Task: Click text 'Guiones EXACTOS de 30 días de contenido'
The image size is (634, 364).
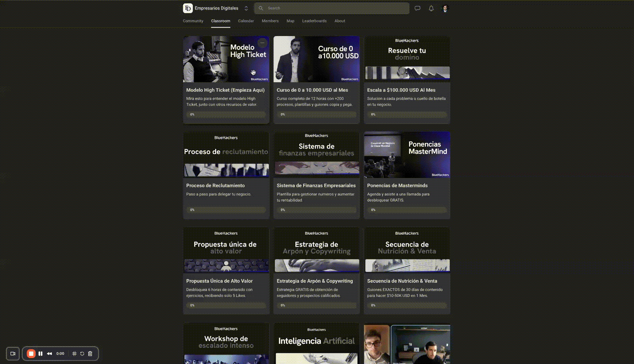Action: [405, 290]
